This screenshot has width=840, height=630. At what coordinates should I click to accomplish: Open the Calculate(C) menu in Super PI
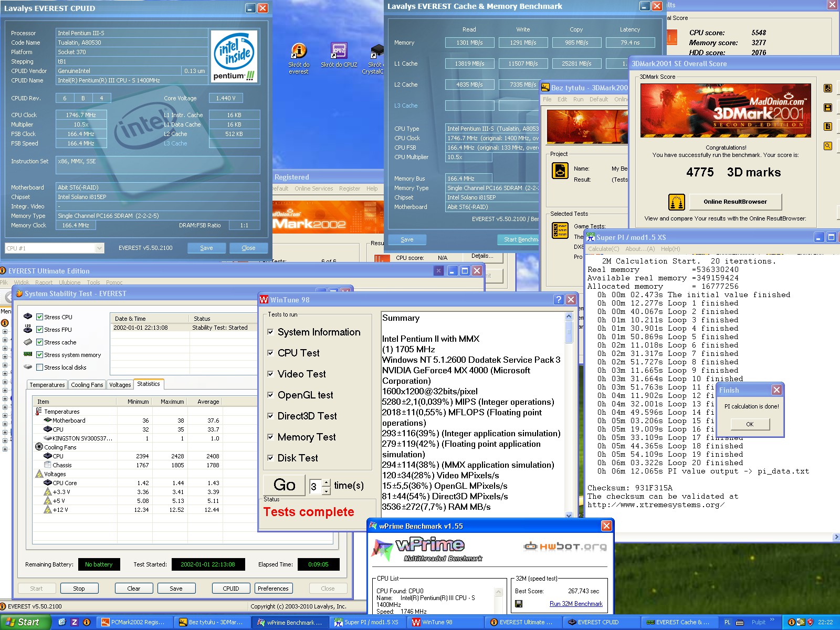pyautogui.click(x=603, y=249)
